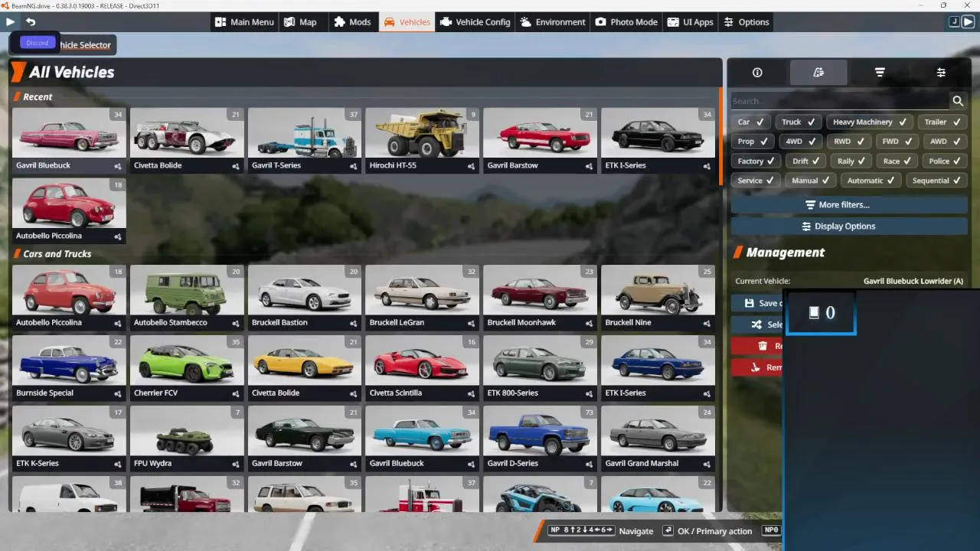Screen dimensions: 980x551
Task: Click the OK / Primary action hint
Action: 707,530
